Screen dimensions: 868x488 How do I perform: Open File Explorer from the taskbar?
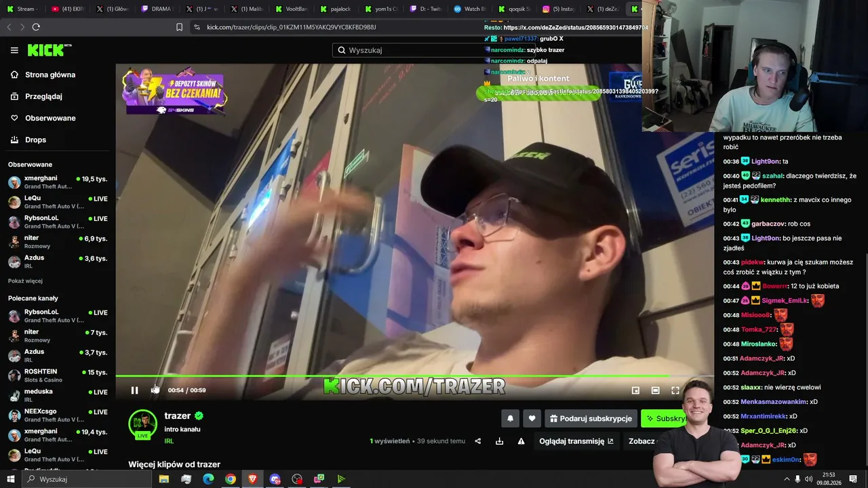coord(163,479)
